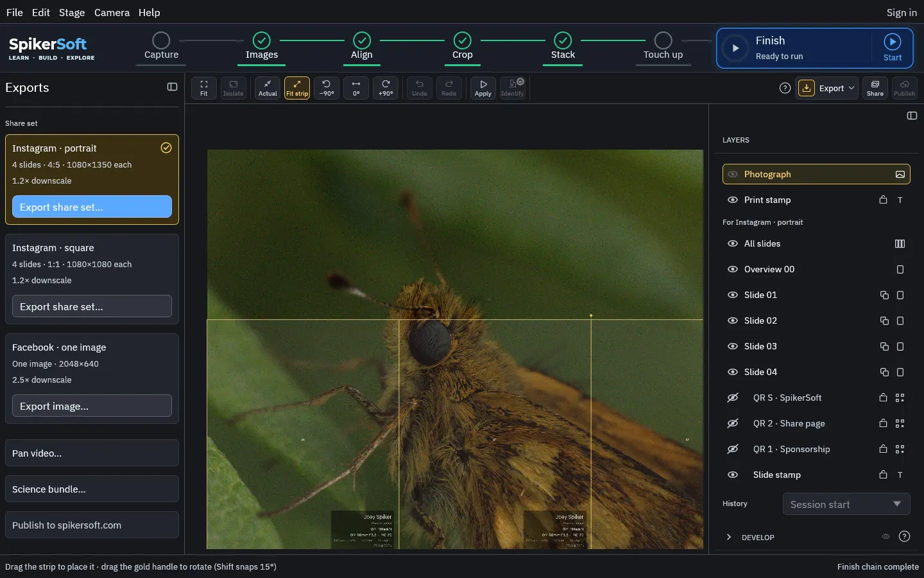Click the play icon beside Finish
Screen dimensions: 924x578
[735, 48]
